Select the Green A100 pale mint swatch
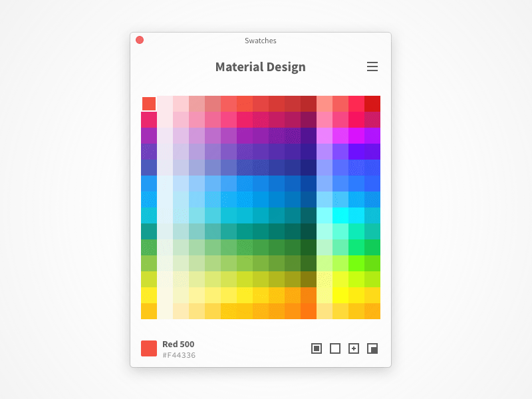 click(x=325, y=247)
